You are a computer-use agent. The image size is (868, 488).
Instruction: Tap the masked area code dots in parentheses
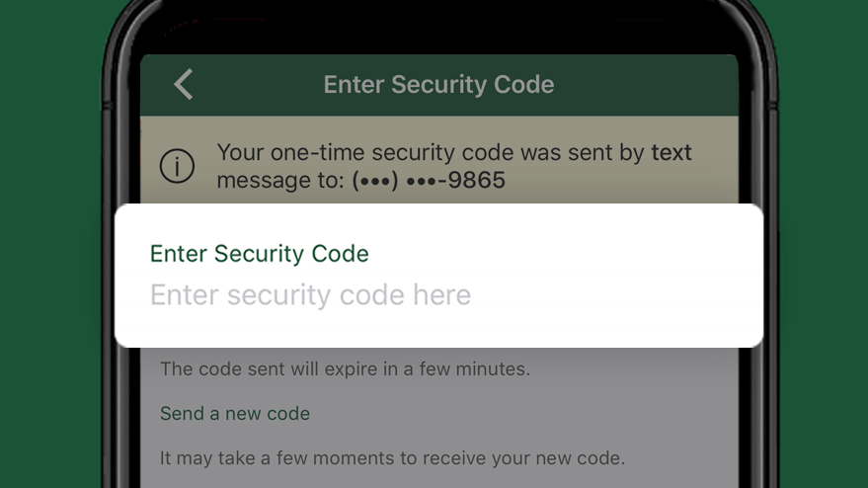(375, 181)
